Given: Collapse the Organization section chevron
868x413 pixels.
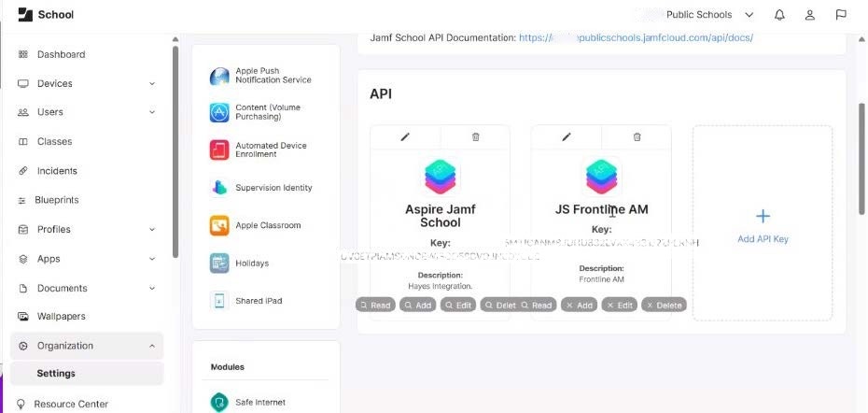Looking at the screenshot, I should [x=152, y=346].
